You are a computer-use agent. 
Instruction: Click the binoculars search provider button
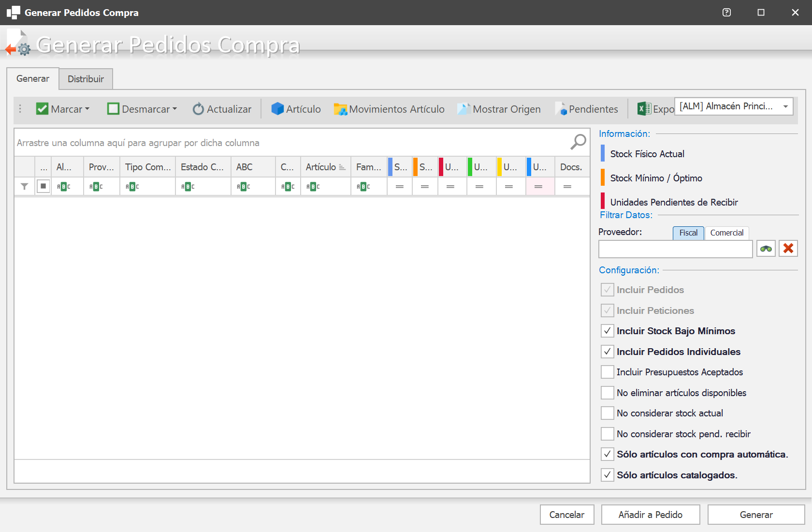tap(766, 249)
